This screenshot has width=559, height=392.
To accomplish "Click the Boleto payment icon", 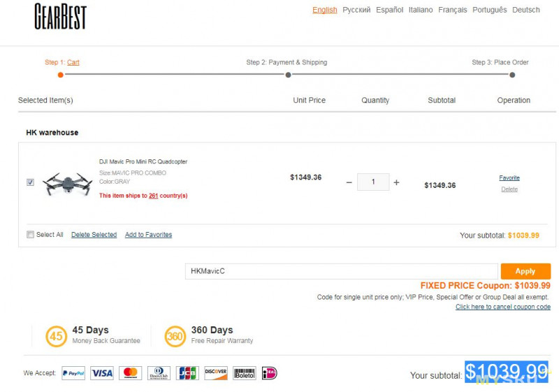I will coord(245,373).
